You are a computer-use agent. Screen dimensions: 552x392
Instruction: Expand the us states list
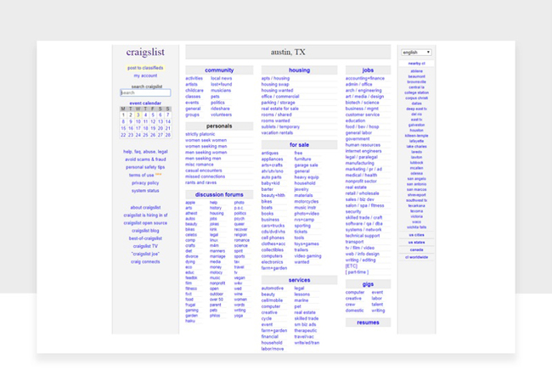click(416, 243)
